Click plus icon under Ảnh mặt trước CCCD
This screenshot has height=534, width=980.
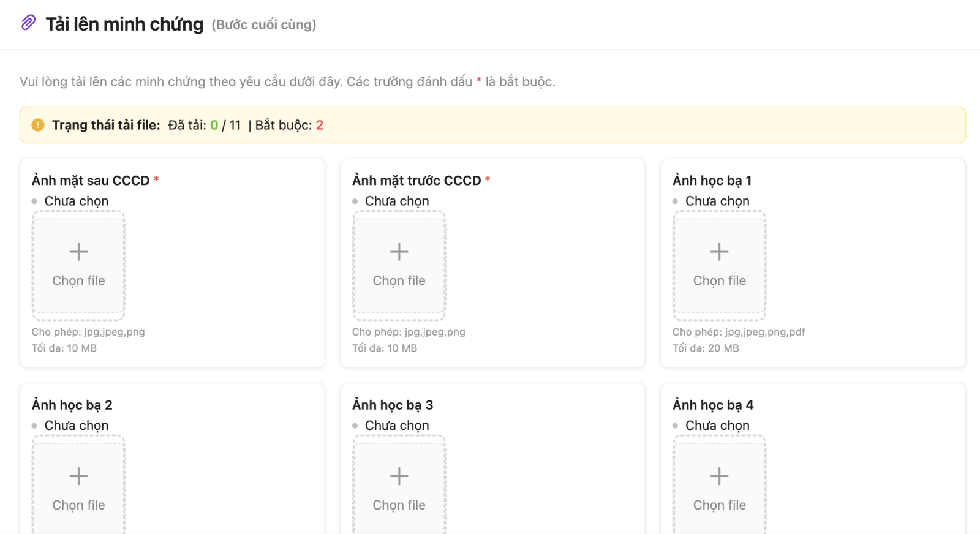point(399,252)
